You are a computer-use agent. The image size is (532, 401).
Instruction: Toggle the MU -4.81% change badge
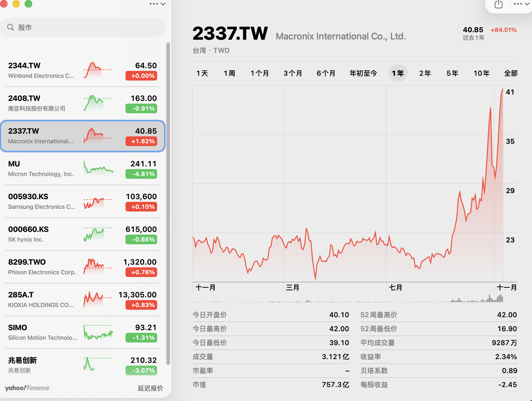[x=141, y=174]
